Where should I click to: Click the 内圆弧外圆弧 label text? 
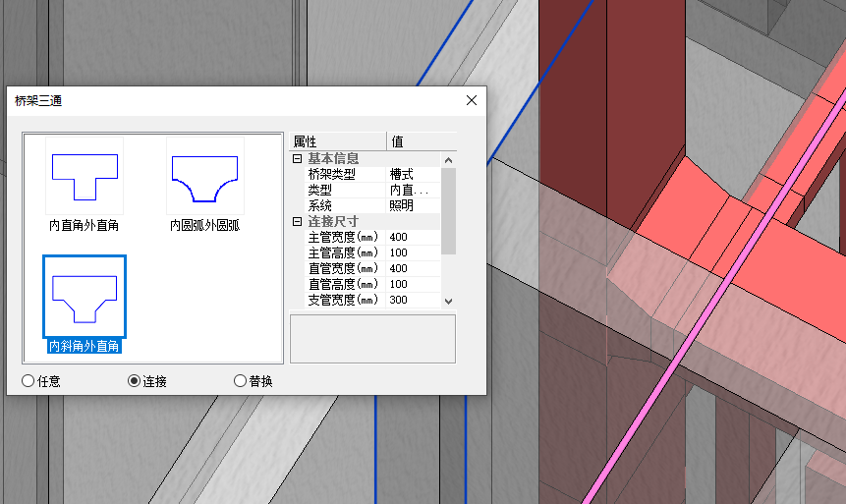(205, 225)
